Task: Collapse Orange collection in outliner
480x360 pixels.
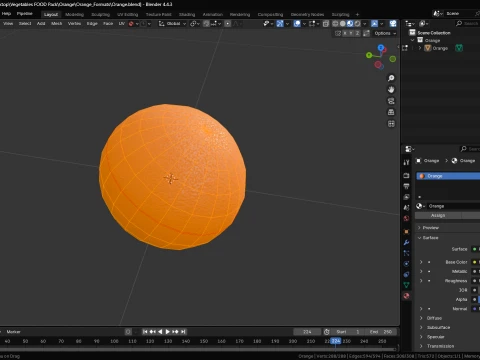Action: tap(413, 40)
